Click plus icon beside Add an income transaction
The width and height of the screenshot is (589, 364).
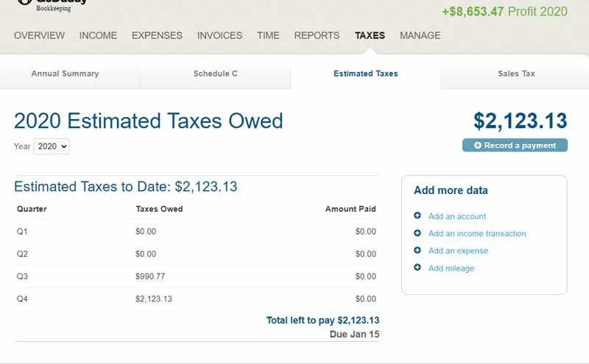click(417, 233)
